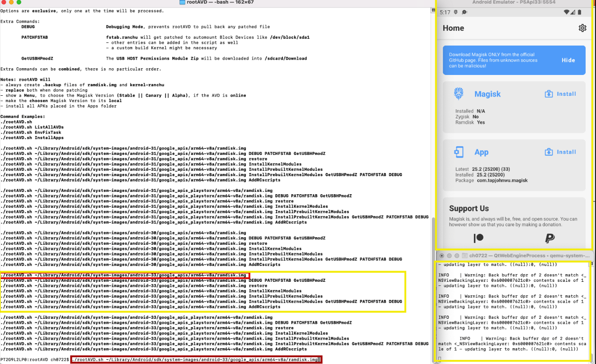Click the Home heading in Magisk
The image size is (596, 364).
[453, 28]
